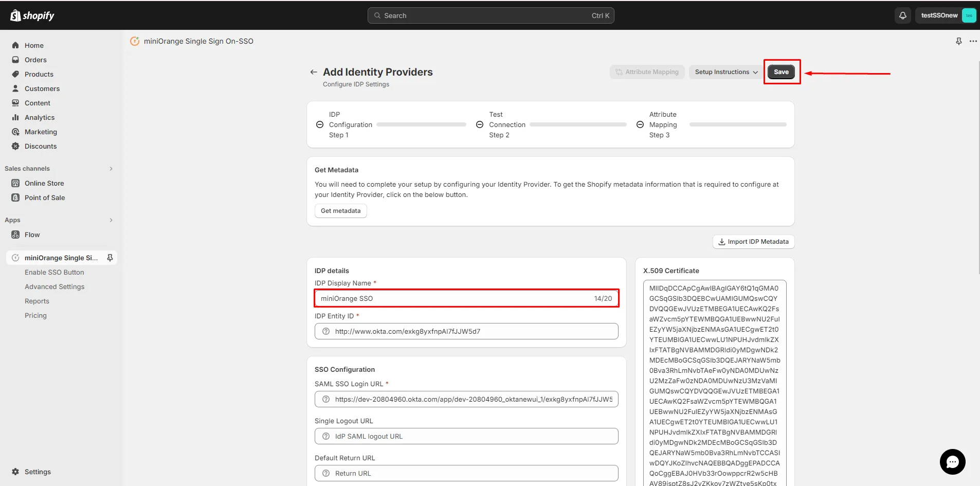Screen dimensions: 980x486
Task: Click the X.509 Certificate text area
Action: [x=715, y=383]
